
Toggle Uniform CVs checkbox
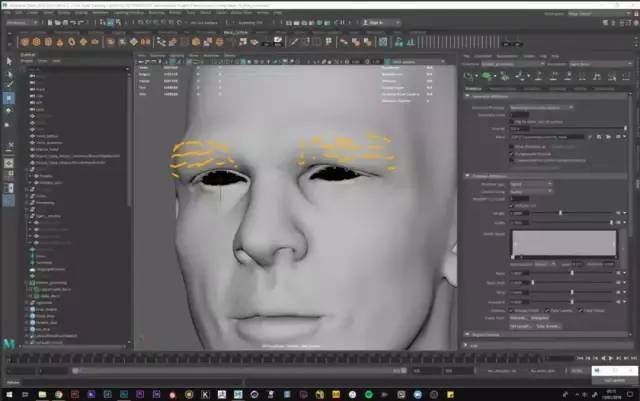point(512,206)
